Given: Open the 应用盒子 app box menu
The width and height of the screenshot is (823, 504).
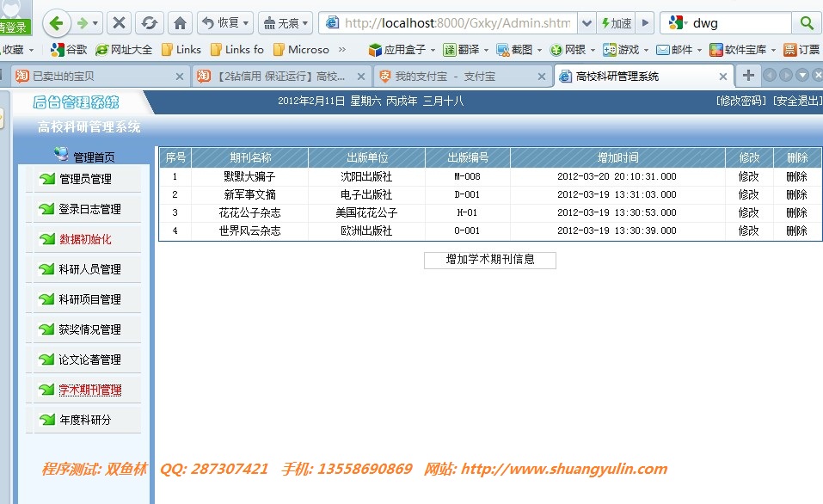Looking at the screenshot, I should tap(402, 50).
